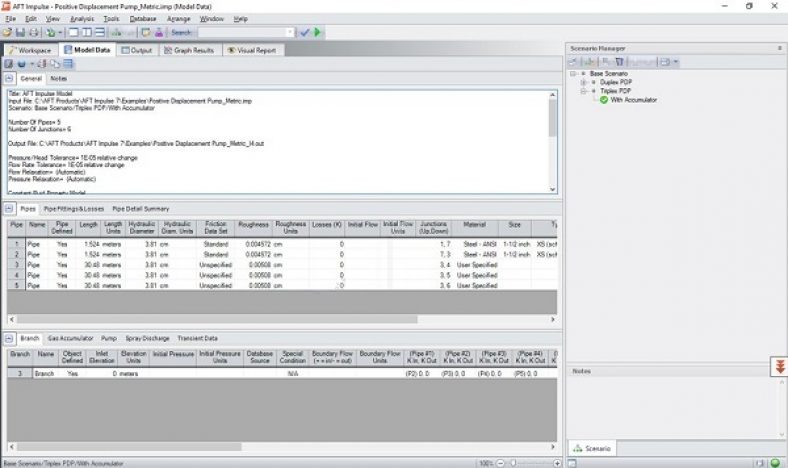Collapse the General section with minus button
Image resolution: width=788 pixels, height=468 pixels.
(x=8, y=78)
